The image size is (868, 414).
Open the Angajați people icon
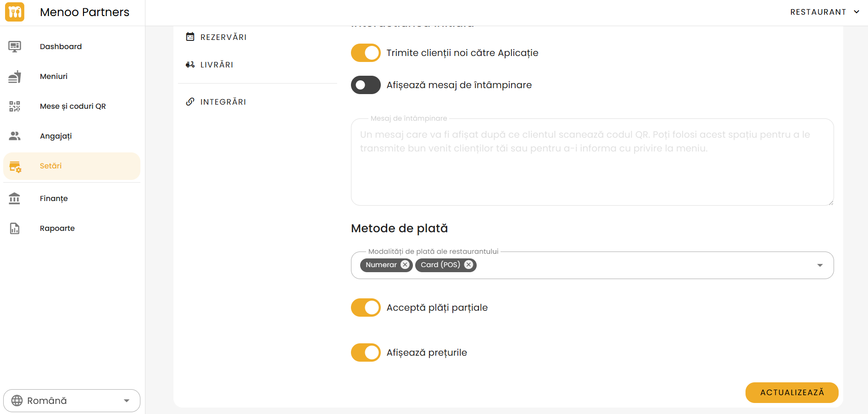15,136
